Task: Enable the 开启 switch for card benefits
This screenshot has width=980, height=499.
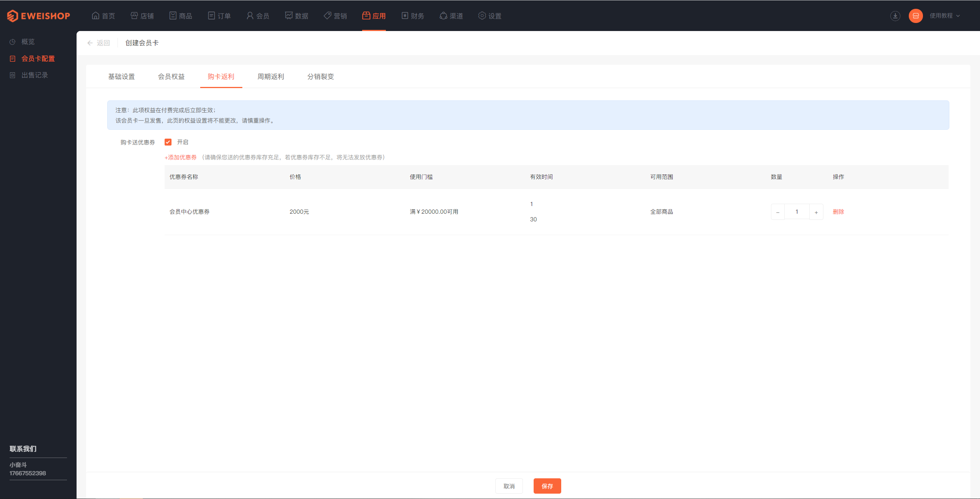Action: click(x=168, y=142)
